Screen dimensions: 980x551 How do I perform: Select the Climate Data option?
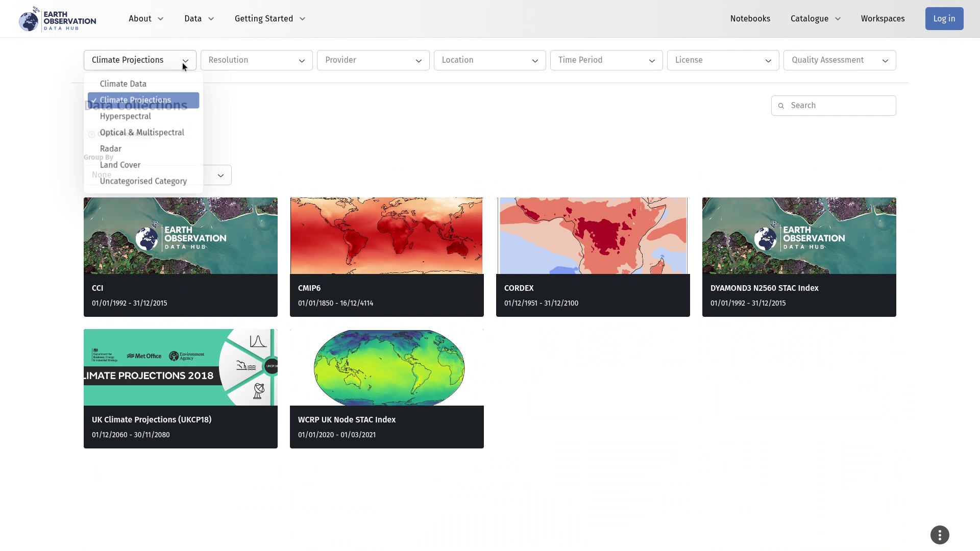click(123, 84)
